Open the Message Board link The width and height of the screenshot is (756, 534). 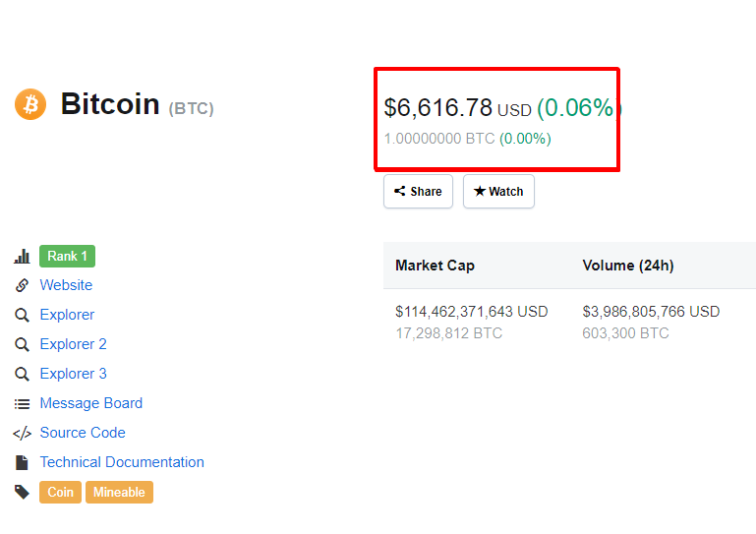point(91,403)
